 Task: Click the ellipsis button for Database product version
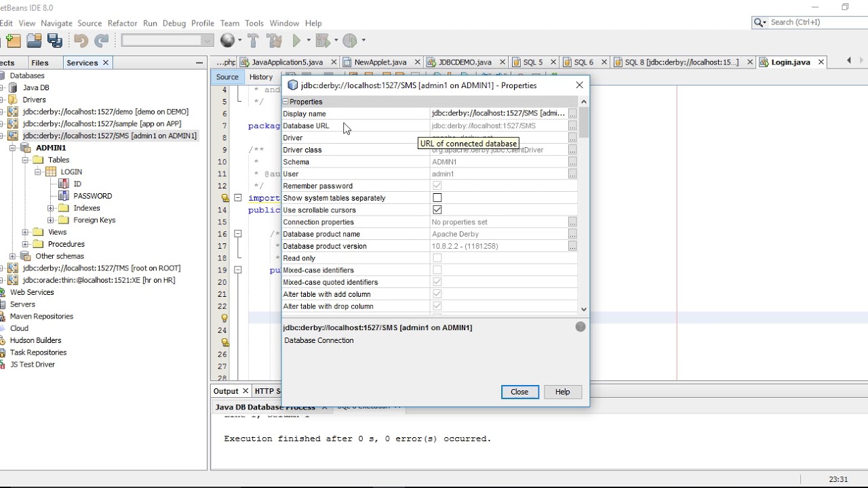572,246
